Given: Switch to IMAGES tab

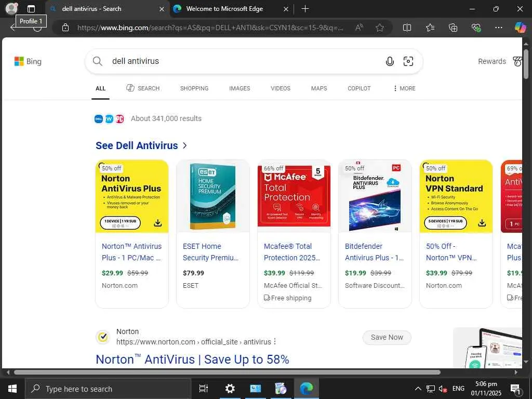Looking at the screenshot, I should point(240,88).
